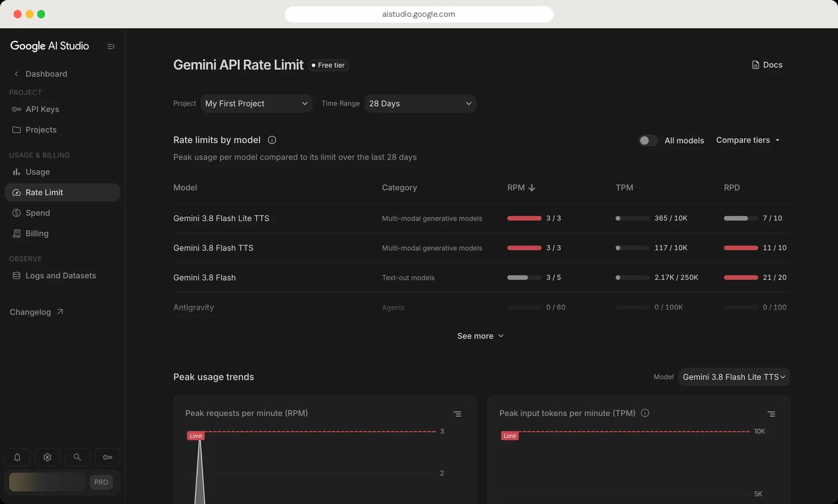The height and width of the screenshot is (504, 838).
Task: Expand the See more rows control
Action: point(480,336)
